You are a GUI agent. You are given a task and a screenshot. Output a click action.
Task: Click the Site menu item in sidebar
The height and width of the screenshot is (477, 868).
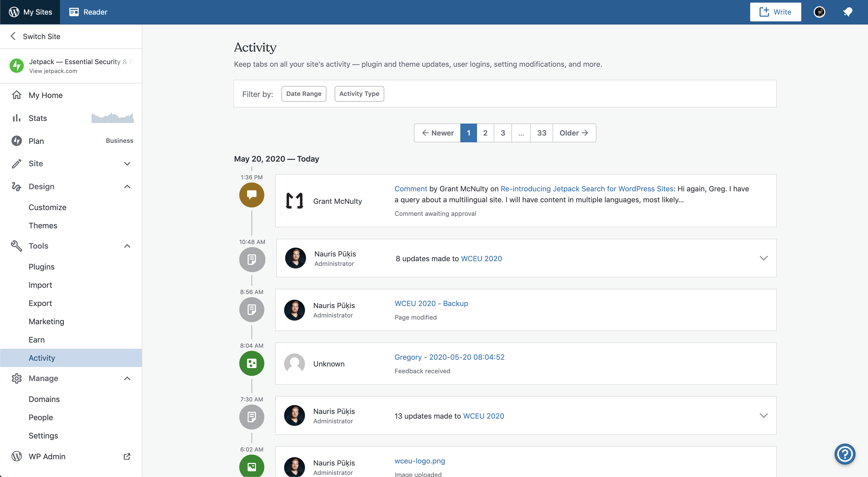point(70,163)
